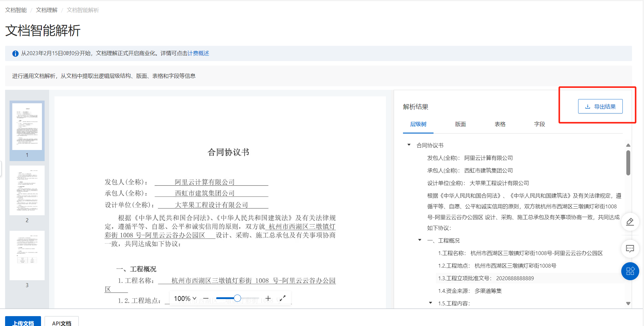Image resolution: width=644 pixels, height=326 pixels.
Task: Select the 设计单位(全称) tree row
Action: coord(478,183)
